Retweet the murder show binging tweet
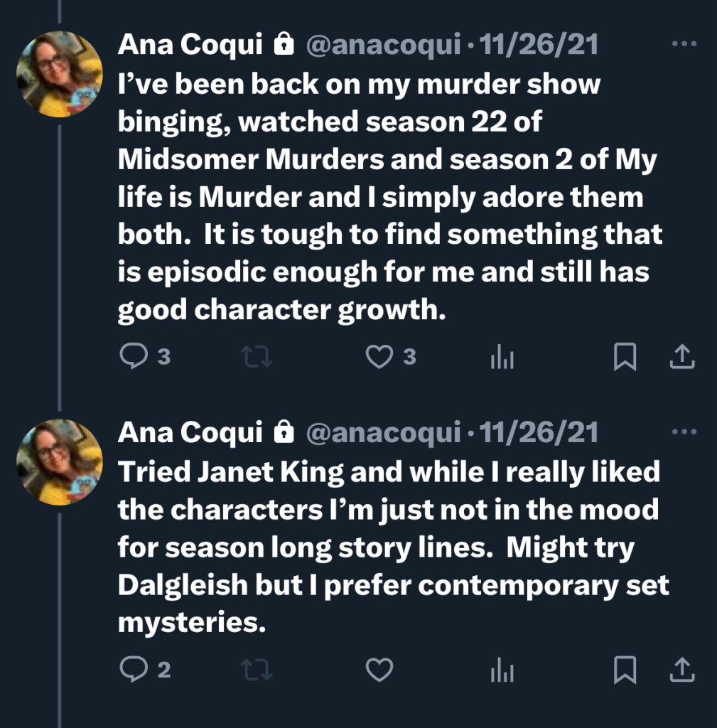 [257, 358]
